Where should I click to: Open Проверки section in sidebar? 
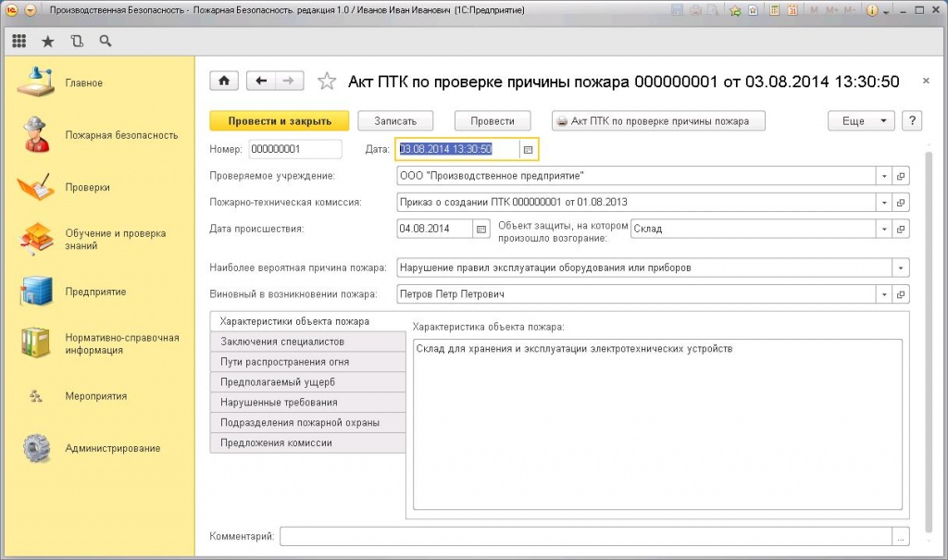87,188
